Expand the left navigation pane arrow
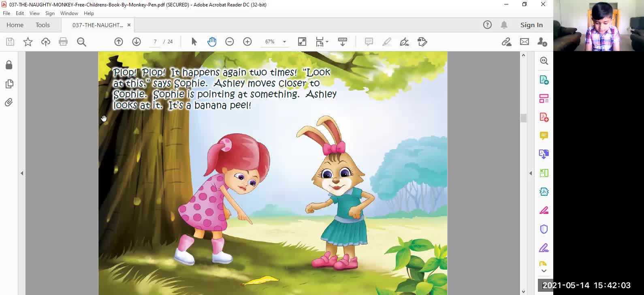Viewport: 644px width, 295px height. 22,173
